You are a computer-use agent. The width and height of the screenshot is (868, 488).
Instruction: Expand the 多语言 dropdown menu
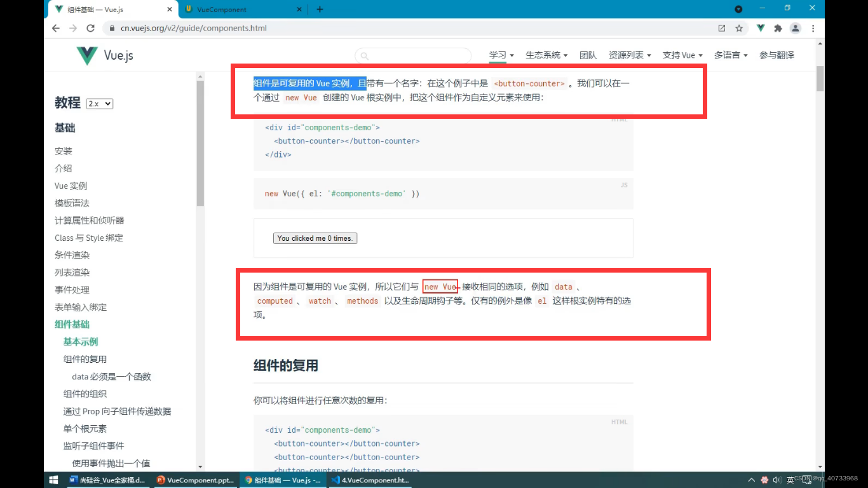click(731, 55)
